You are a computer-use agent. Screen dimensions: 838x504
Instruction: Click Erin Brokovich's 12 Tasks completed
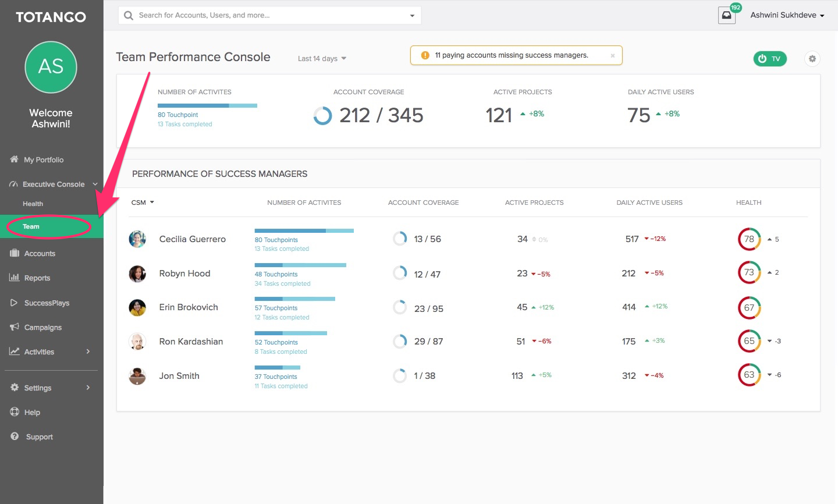pyautogui.click(x=282, y=317)
